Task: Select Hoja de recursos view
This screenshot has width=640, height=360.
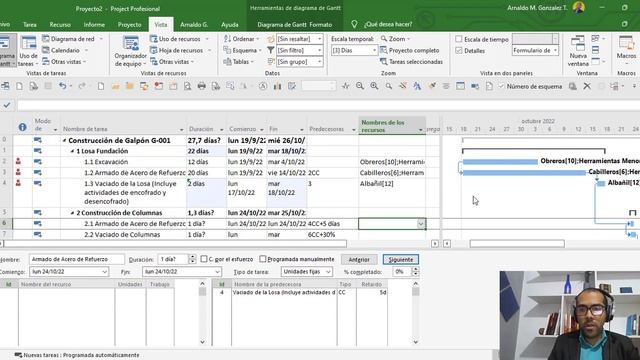Action: click(180, 50)
